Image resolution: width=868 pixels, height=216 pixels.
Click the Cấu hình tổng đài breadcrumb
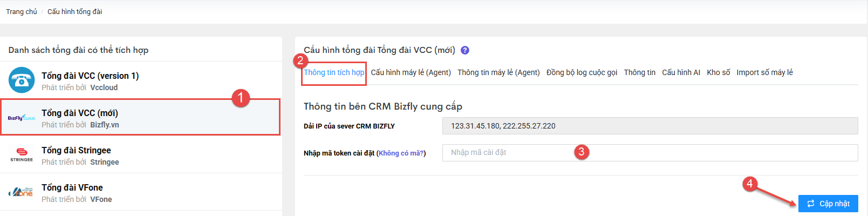74,11
